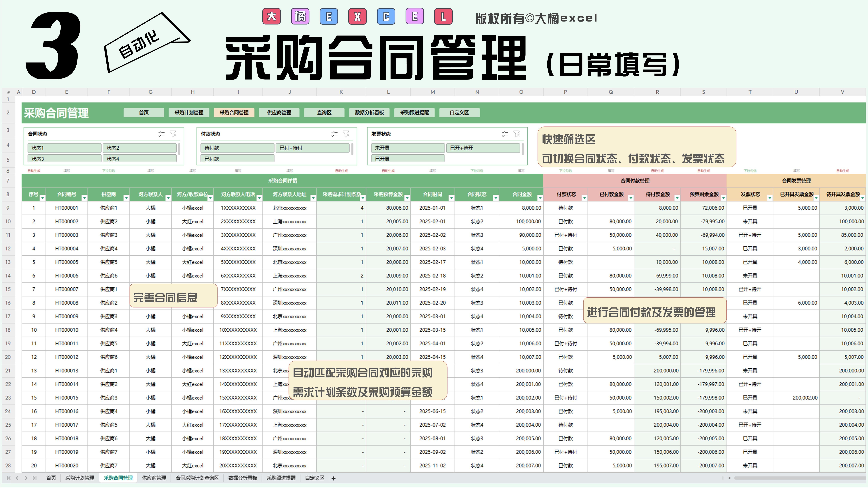
Task: Clear filter on 合同状态 slicer
Action: 173,134
